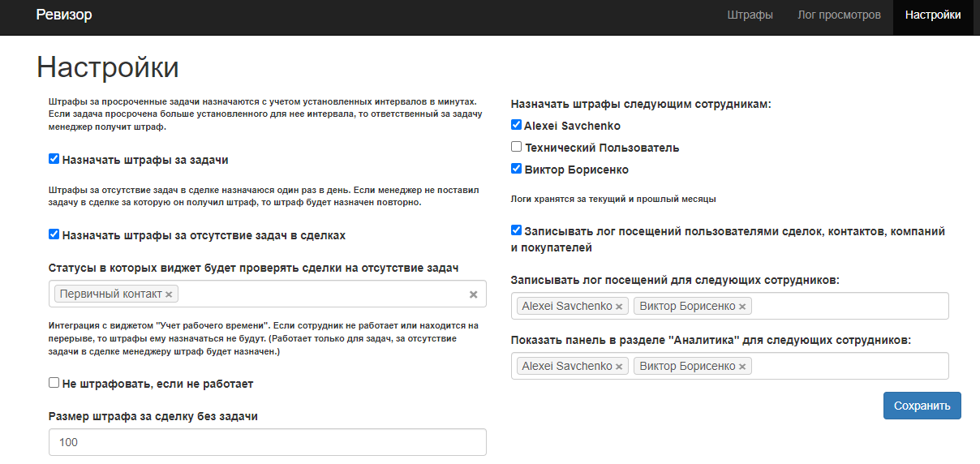Toggle Виктор Борисенко penalty checkbox

click(516, 169)
